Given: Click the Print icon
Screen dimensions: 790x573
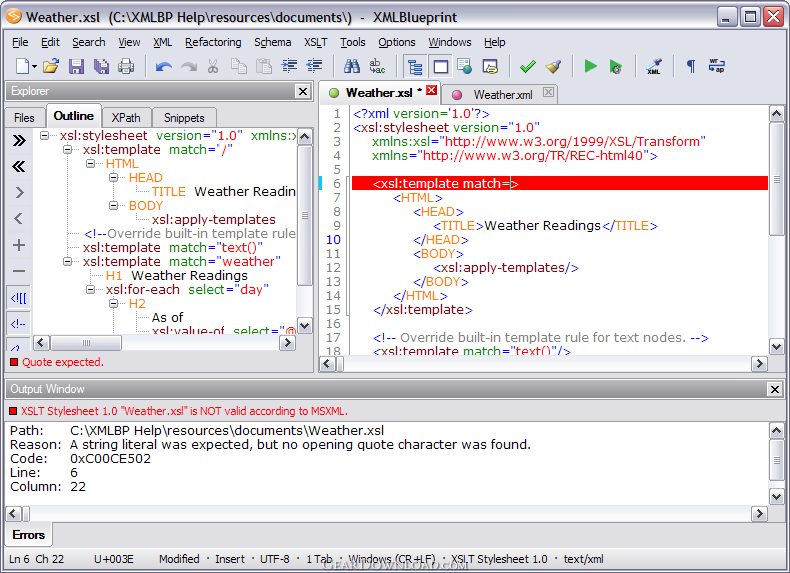Looking at the screenshot, I should pos(125,66).
